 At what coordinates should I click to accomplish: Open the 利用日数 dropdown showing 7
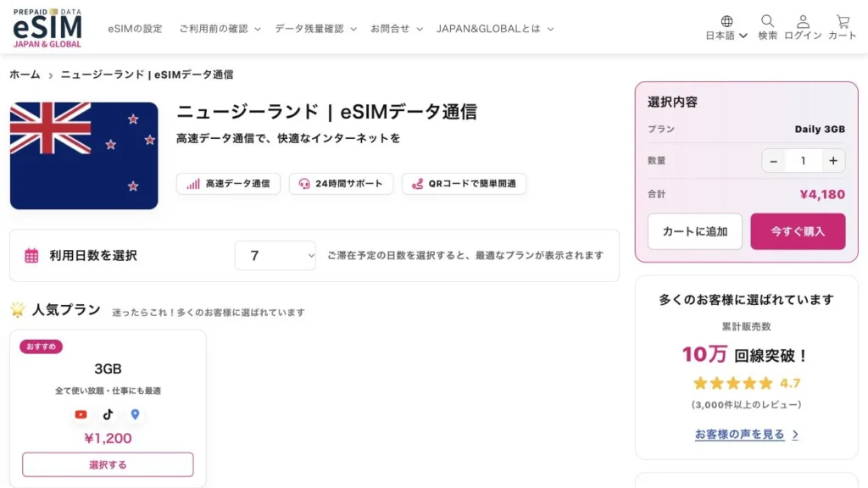point(275,256)
